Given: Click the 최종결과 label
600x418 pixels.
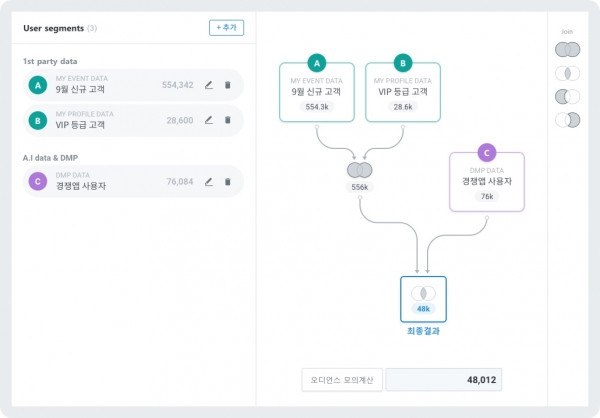Looking at the screenshot, I should pyautogui.click(x=423, y=331).
